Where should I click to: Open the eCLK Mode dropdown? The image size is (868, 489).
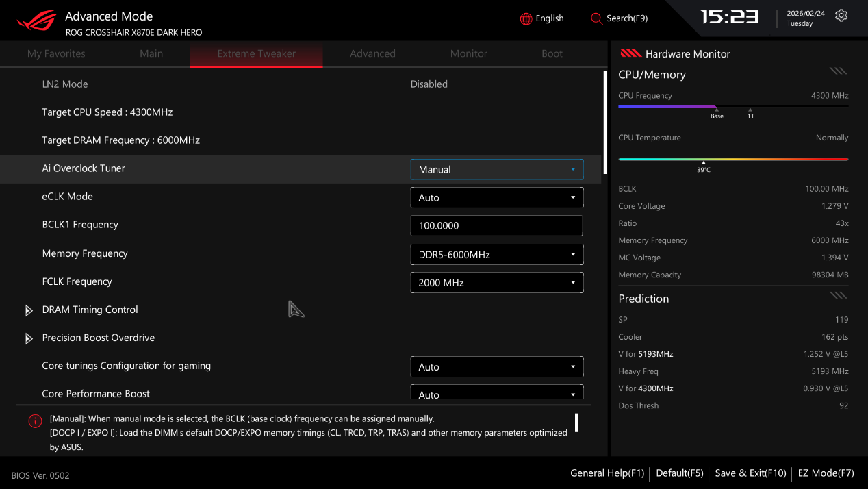click(496, 197)
